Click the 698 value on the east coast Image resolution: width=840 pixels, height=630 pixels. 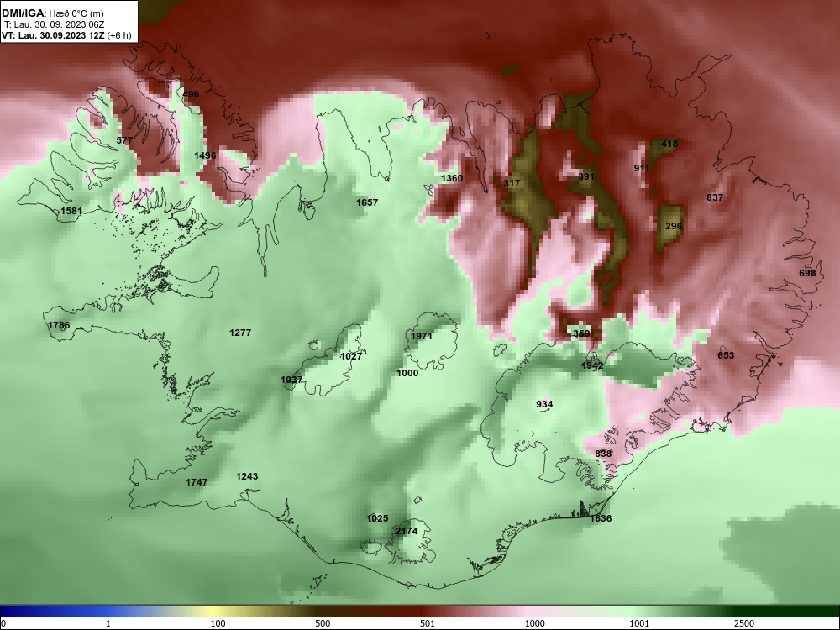click(x=806, y=273)
